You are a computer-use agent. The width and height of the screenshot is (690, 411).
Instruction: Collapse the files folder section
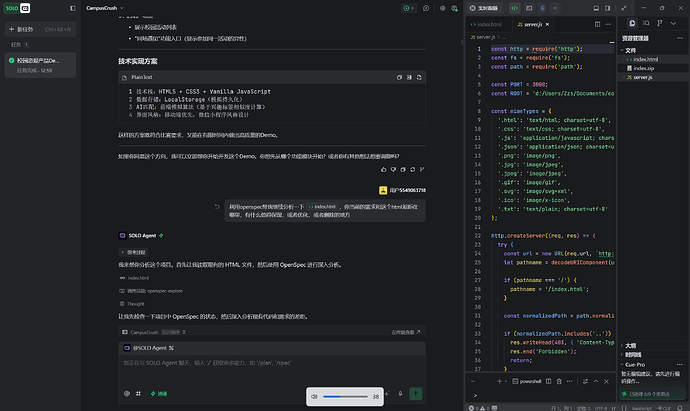click(x=628, y=50)
